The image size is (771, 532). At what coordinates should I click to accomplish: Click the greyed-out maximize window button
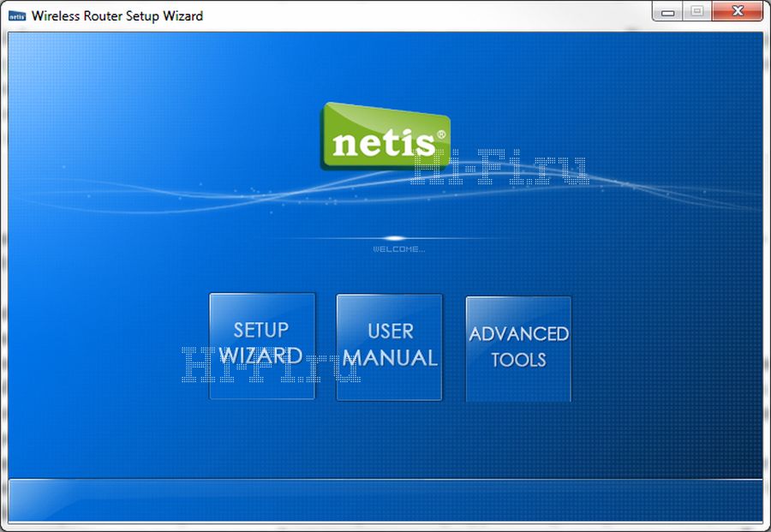[x=696, y=12]
